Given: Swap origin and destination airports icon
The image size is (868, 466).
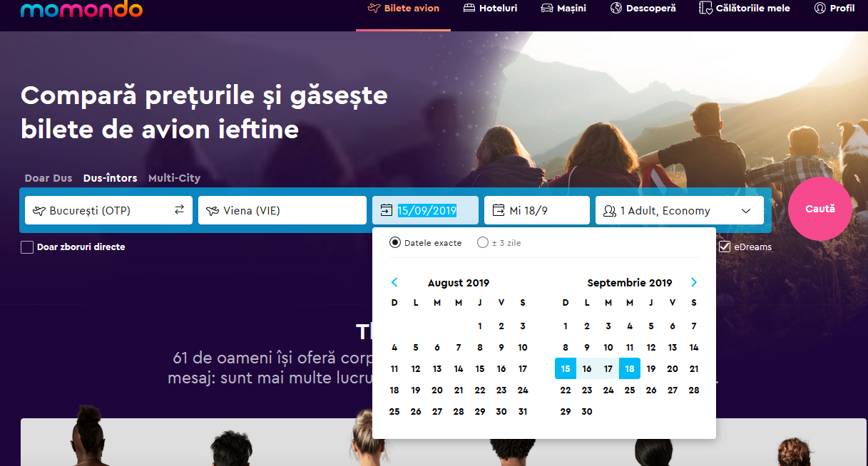Looking at the screenshot, I should (x=179, y=209).
